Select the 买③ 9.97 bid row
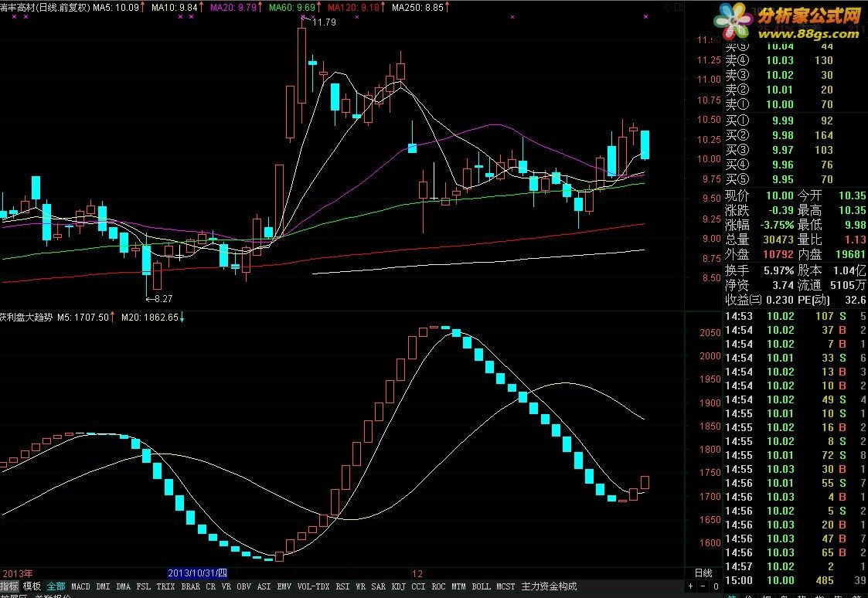This screenshot has width=868, height=598. coord(779,150)
